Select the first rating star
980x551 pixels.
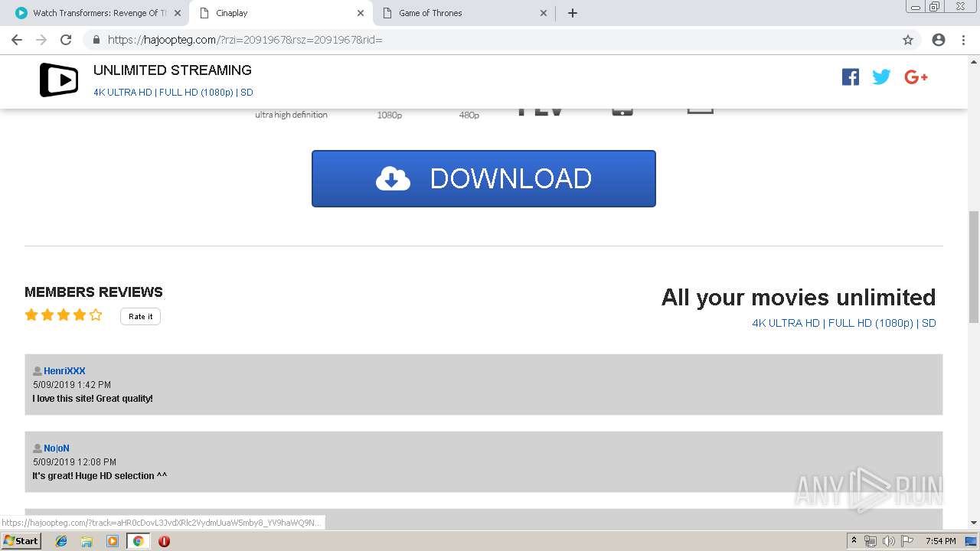point(31,315)
